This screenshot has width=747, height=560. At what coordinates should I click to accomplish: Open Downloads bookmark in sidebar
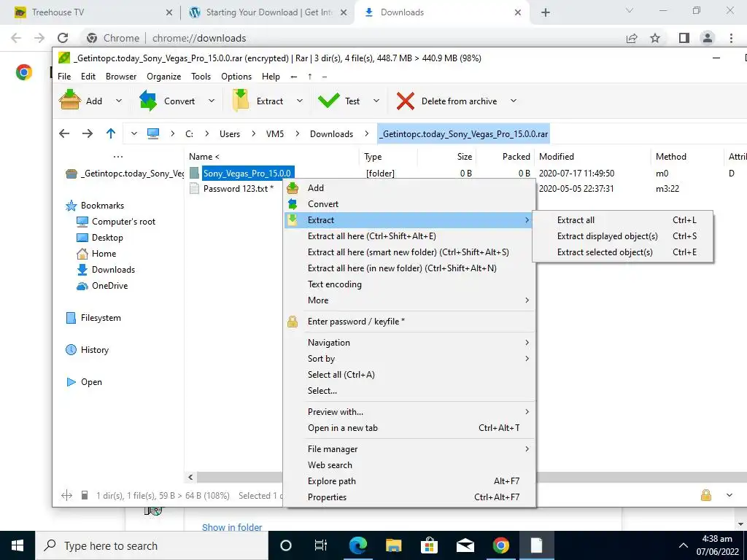click(x=106, y=270)
